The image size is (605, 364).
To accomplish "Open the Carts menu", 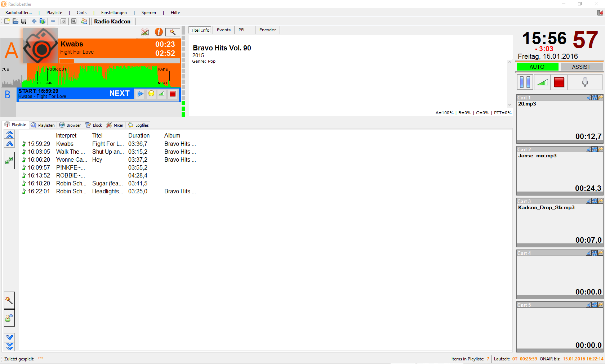I will 81,13.
